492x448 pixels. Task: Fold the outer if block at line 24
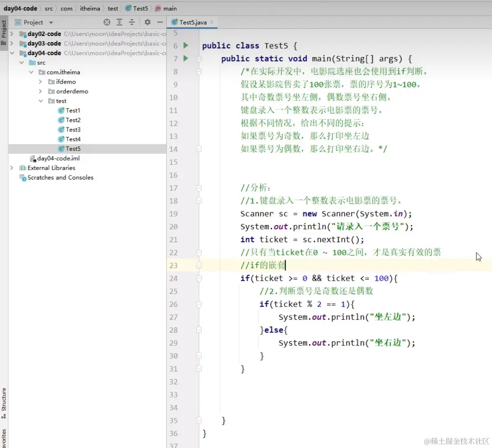(199, 278)
